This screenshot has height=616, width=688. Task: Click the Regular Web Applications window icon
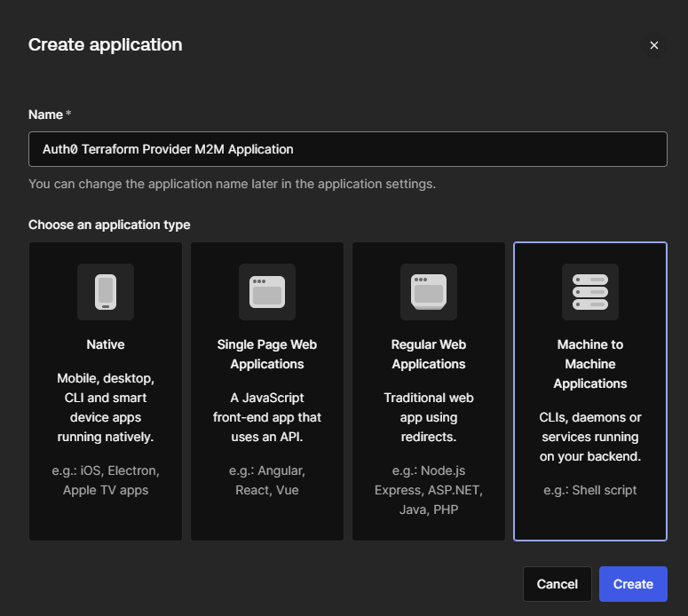click(428, 292)
